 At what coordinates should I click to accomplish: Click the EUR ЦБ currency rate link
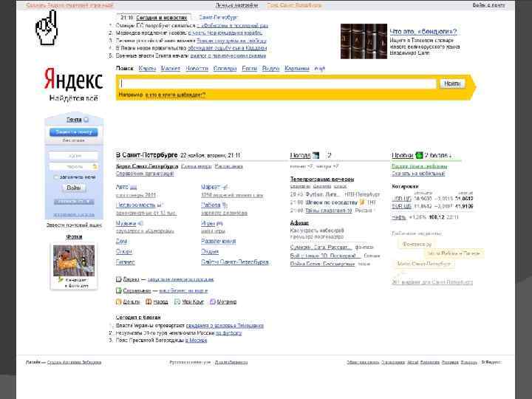pyautogui.click(x=401, y=206)
